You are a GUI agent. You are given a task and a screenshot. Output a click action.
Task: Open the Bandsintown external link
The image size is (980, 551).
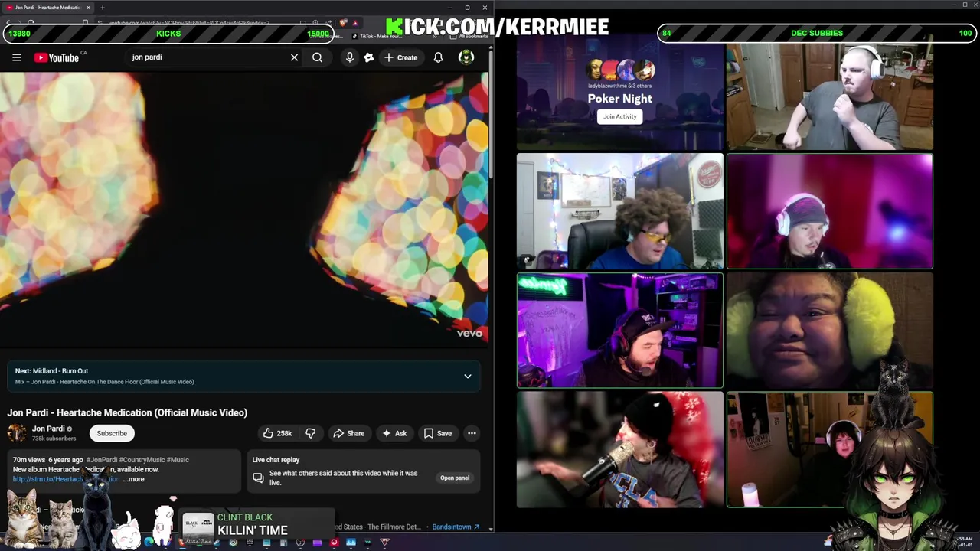pyautogui.click(x=456, y=527)
